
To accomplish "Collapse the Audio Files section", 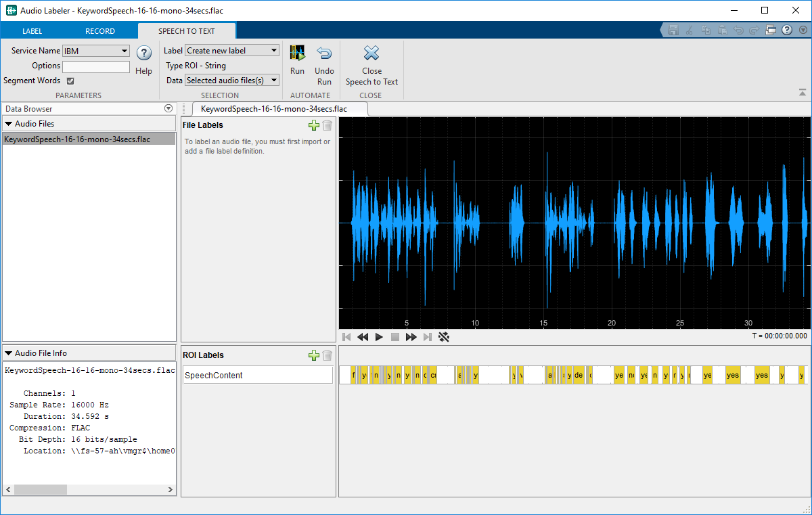I will pos(9,124).
